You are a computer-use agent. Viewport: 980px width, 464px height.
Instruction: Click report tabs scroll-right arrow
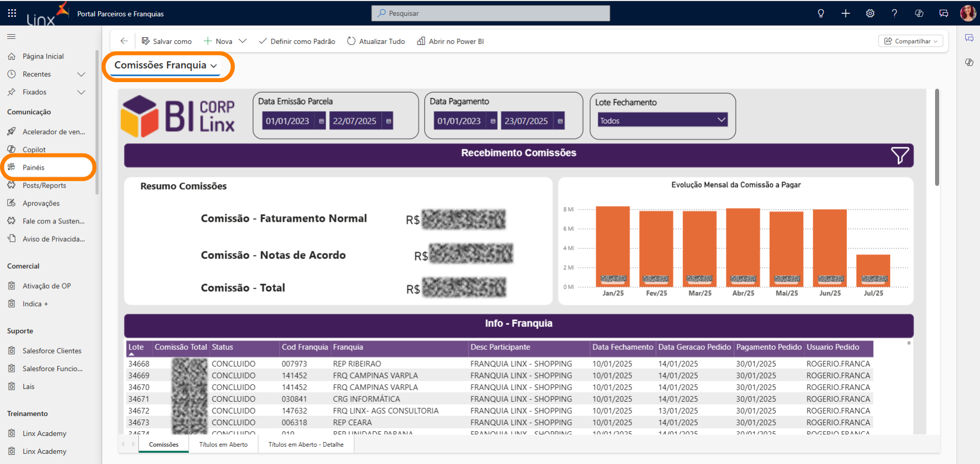tap(133, 444)
